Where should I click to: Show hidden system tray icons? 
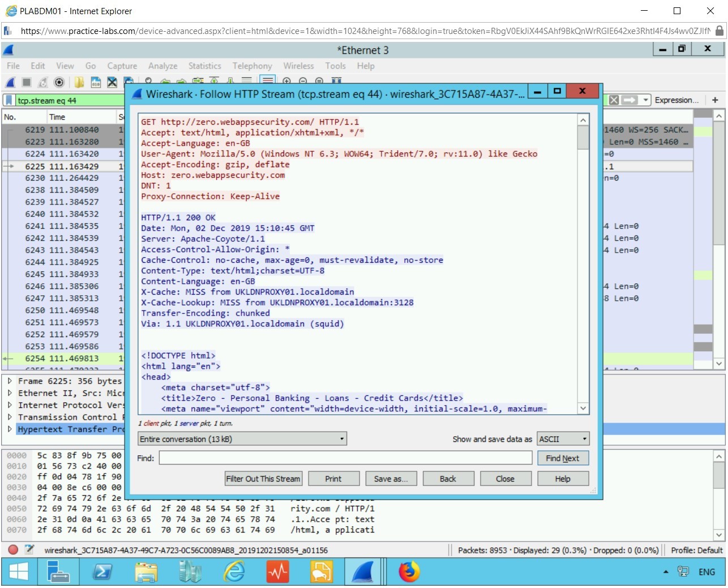[x=666, y=572]
